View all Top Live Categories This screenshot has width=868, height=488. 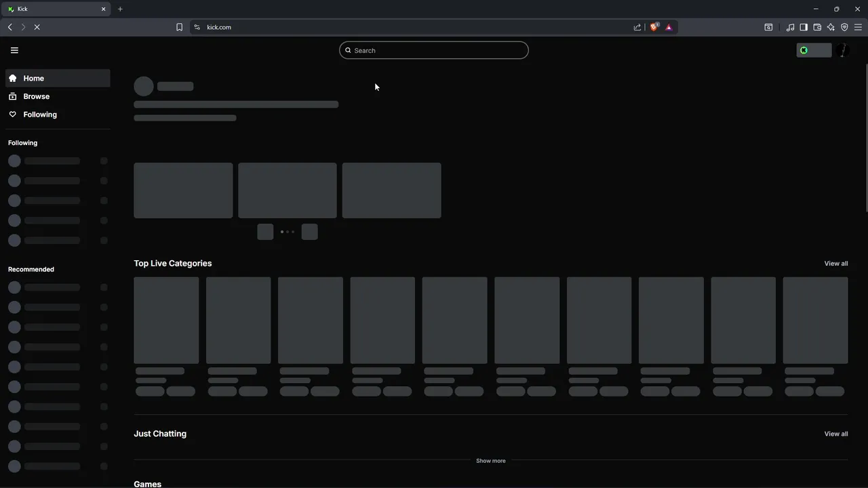click(835, 264)
